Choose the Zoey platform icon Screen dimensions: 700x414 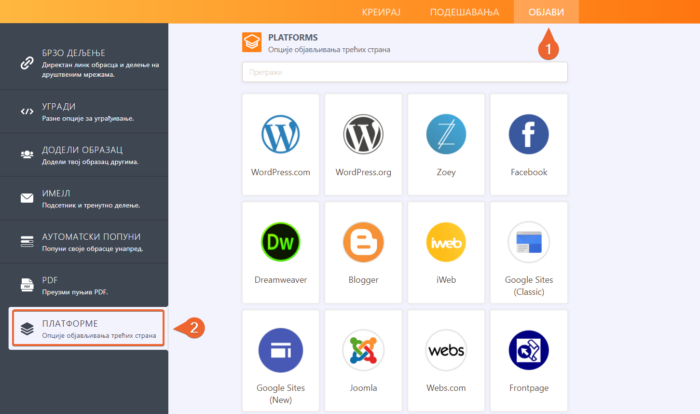[x=446, y=134]
